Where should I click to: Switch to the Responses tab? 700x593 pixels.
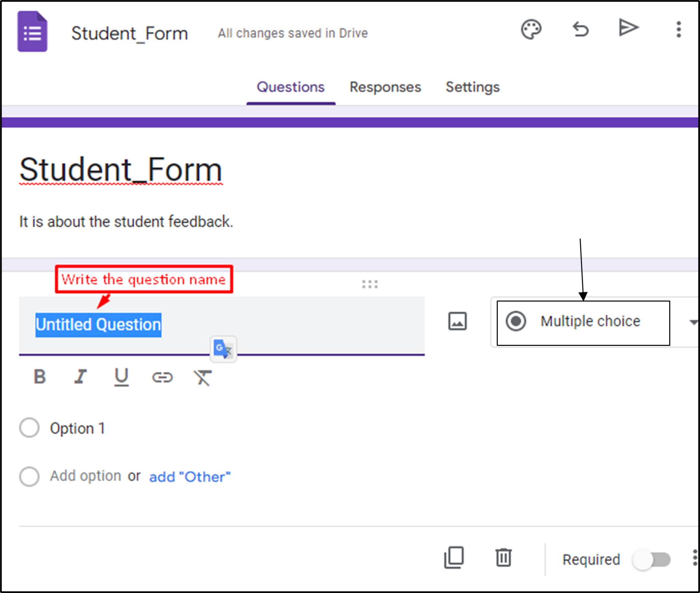point(385,87)
